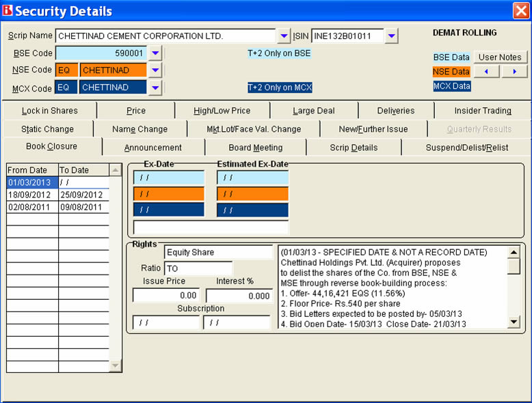The height and width of the screenshot is (403, 532).
Task: Open the BSE Code dropdown arrow
Action: point(155,53)
